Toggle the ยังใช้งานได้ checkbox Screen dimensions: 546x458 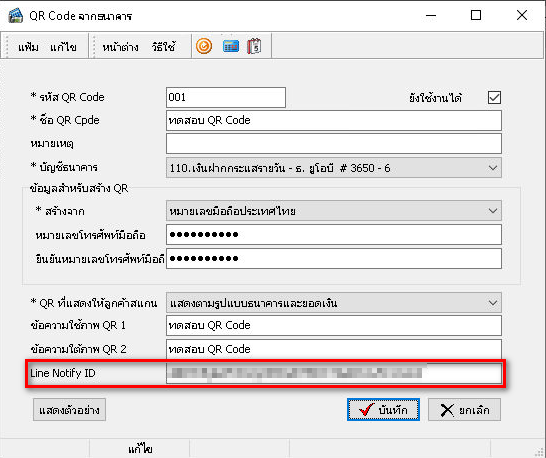pyautogui.click(x=494, y=98)
